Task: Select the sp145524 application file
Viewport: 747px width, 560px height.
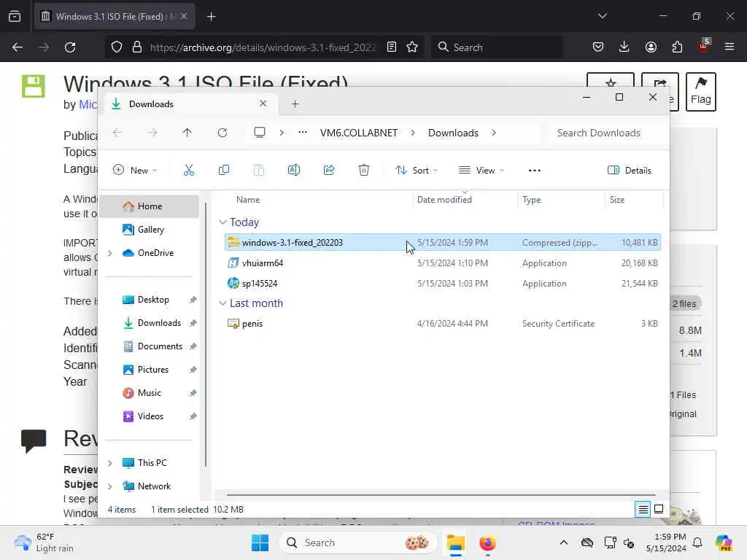Action: 442,284
